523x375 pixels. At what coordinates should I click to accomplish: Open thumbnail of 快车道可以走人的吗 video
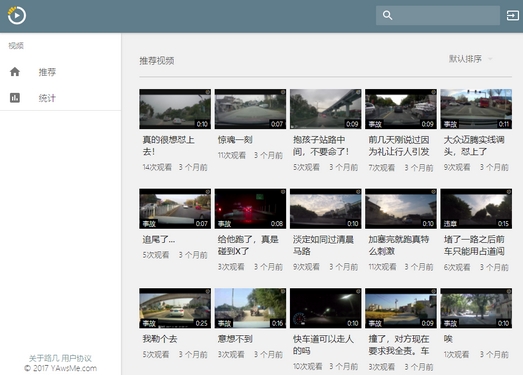point(326,308)
